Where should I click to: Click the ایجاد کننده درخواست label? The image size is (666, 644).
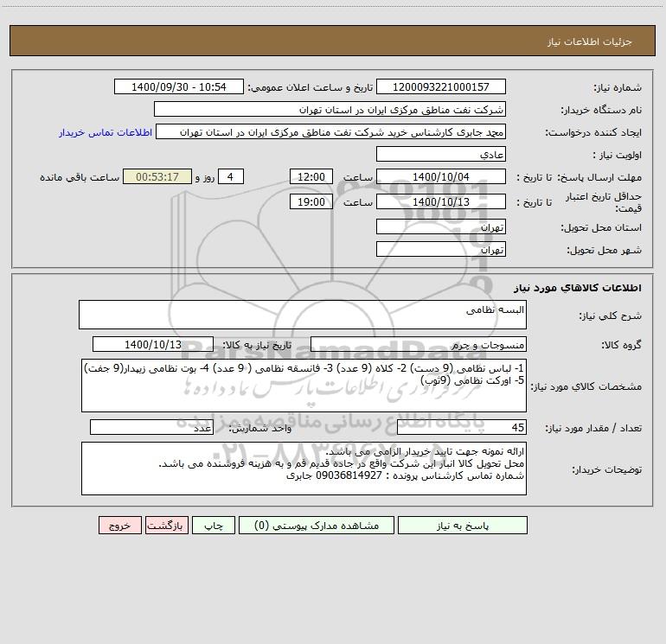593,133
